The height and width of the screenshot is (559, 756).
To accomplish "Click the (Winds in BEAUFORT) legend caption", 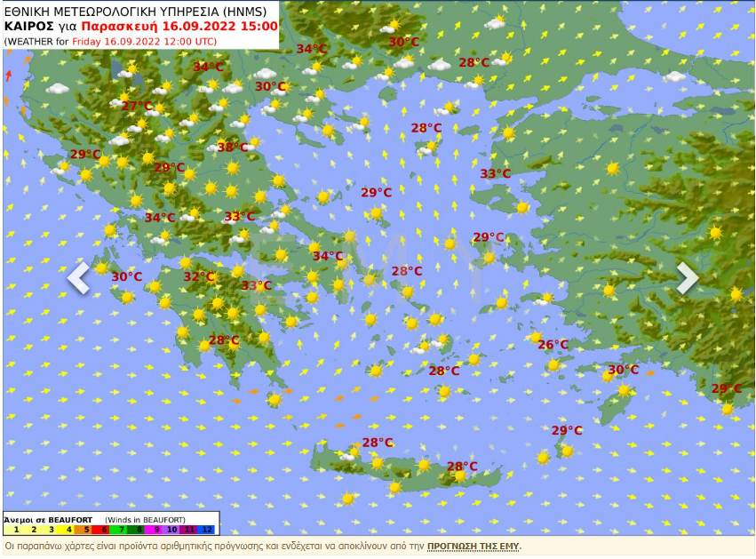I will (145, 520).
